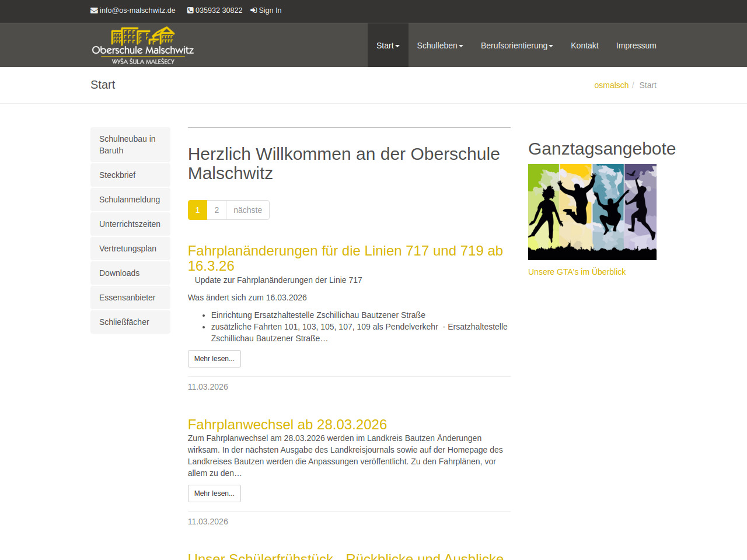Screen dimensions: 747x560
Task: Click the Zum Fahrplanwechsel am 28.03.2026 paragraph
Action: pos(345,456)
